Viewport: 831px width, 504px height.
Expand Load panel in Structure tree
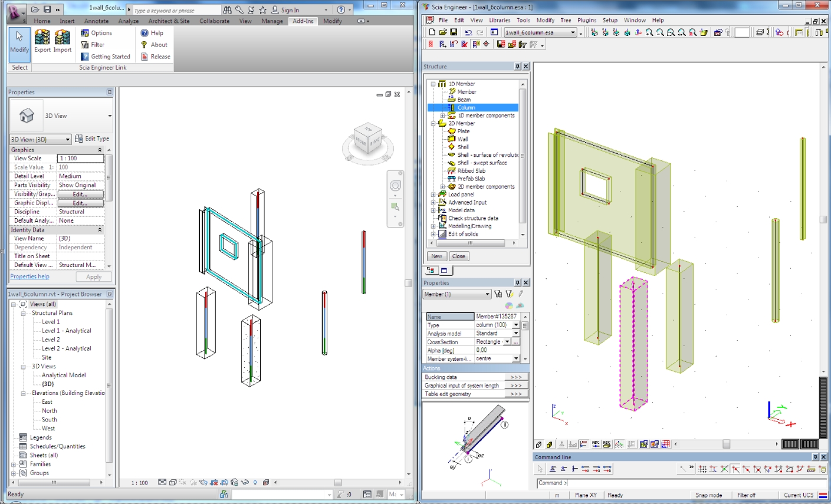coord(433,195)
